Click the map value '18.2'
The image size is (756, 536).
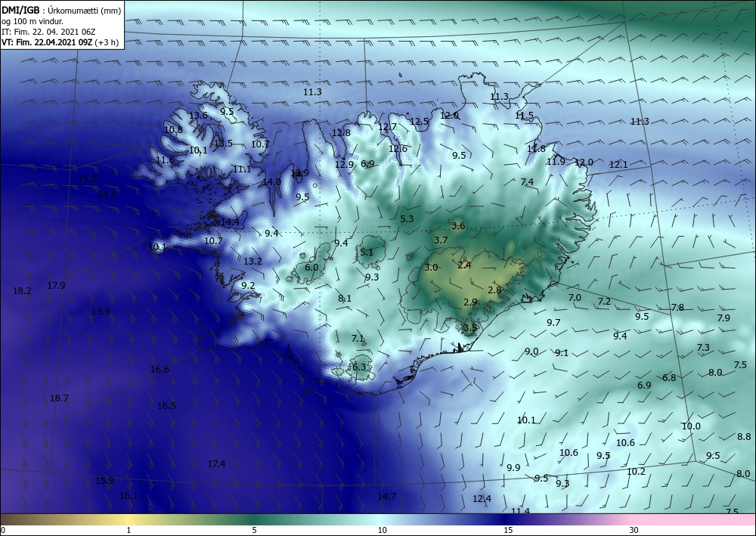click(x=22, y=290)
